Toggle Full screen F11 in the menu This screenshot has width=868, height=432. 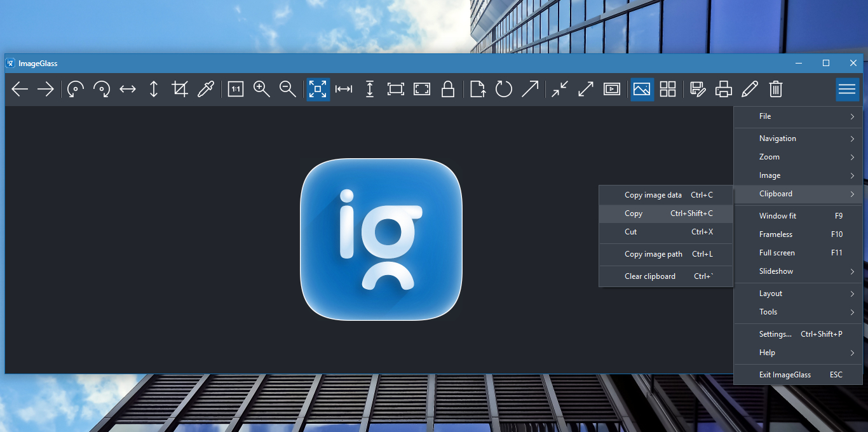(798, 253)
